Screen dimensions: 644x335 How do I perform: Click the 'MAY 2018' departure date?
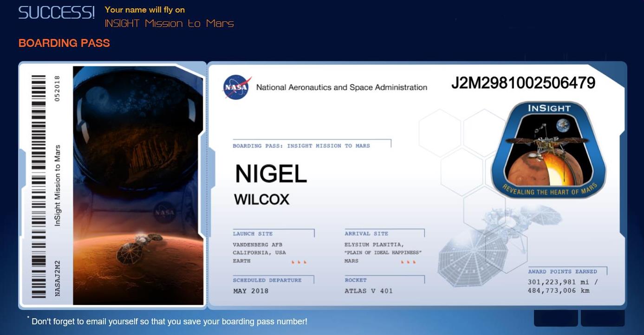(x=251, y=291)
